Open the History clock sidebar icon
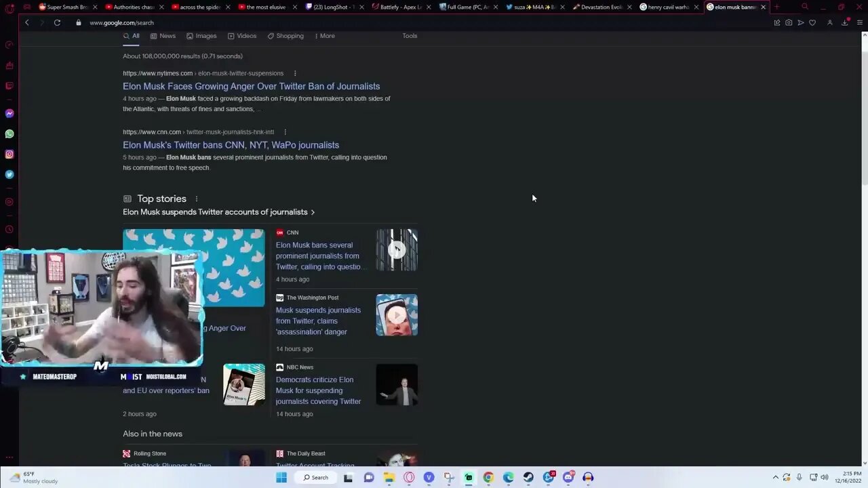Image resolution: width=868 pixels, height=488 pixels. [9, 229]
